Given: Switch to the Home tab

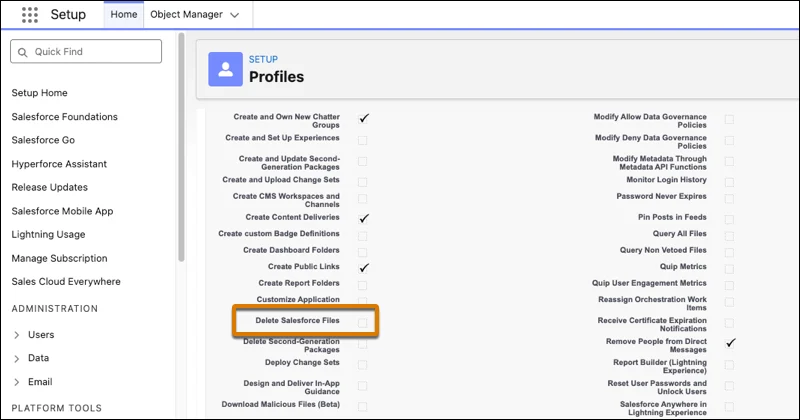Looking at the screenshot, I should [x=124, y=15].
